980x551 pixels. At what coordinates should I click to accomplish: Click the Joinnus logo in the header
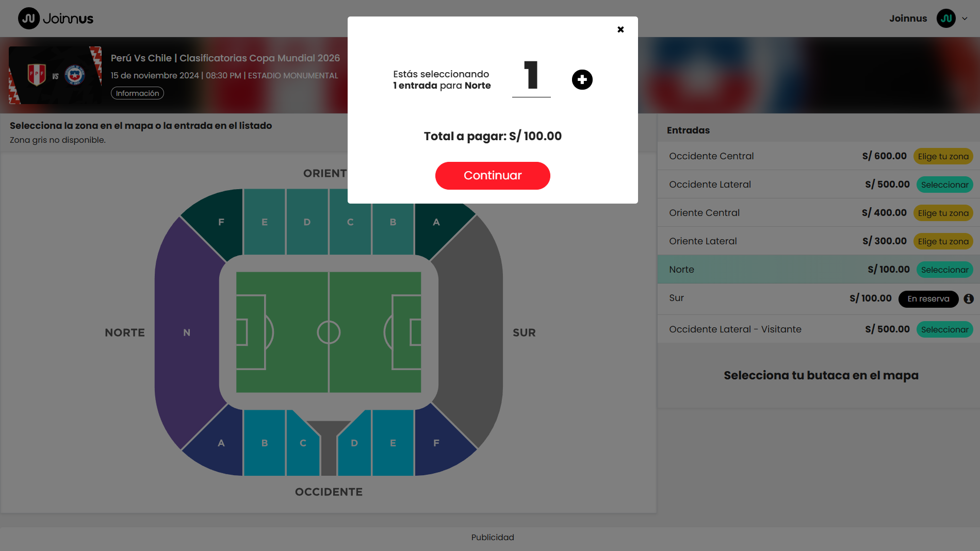(x=56, y=19)
